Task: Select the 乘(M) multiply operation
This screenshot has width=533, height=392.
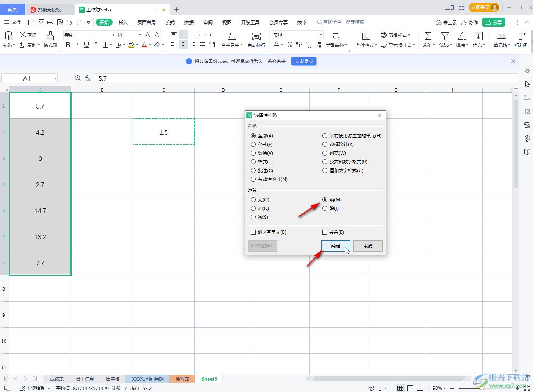Action: (x=325, y=199)
